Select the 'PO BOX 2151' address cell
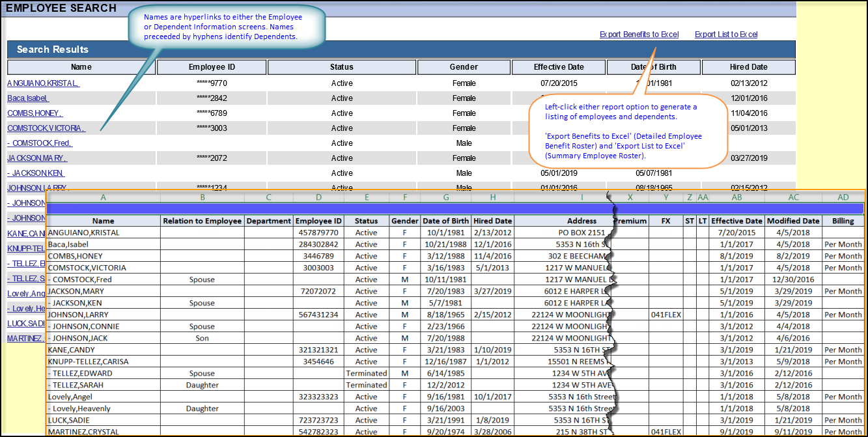This screenshot has height=437, width=868. click(x=563, y=233)
